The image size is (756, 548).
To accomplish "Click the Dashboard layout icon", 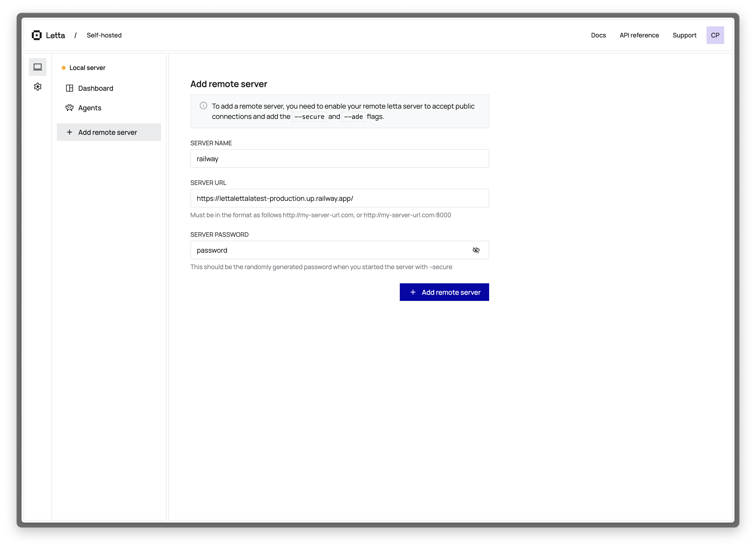I will point(69,88).
